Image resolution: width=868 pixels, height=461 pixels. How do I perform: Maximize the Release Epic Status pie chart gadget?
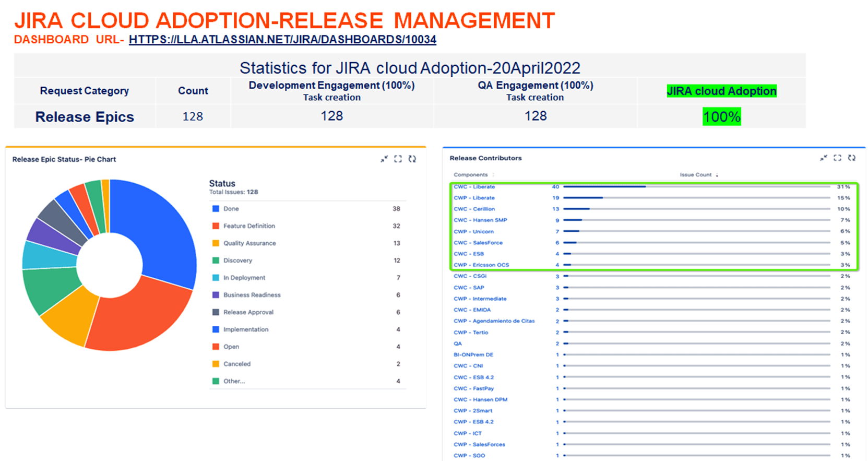tap(398, 159)
